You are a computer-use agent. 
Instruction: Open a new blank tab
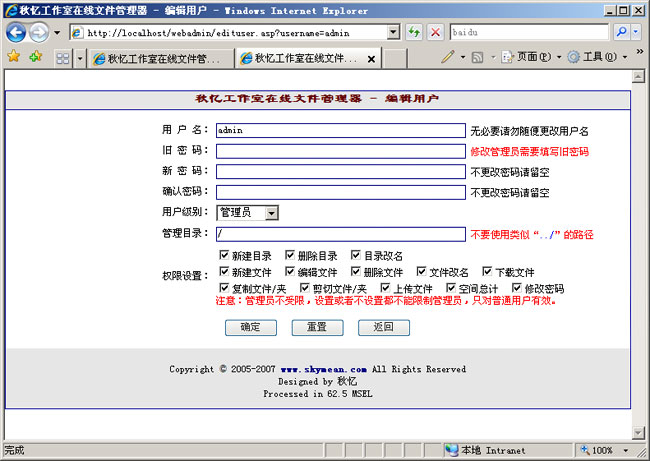pos(394,58)
